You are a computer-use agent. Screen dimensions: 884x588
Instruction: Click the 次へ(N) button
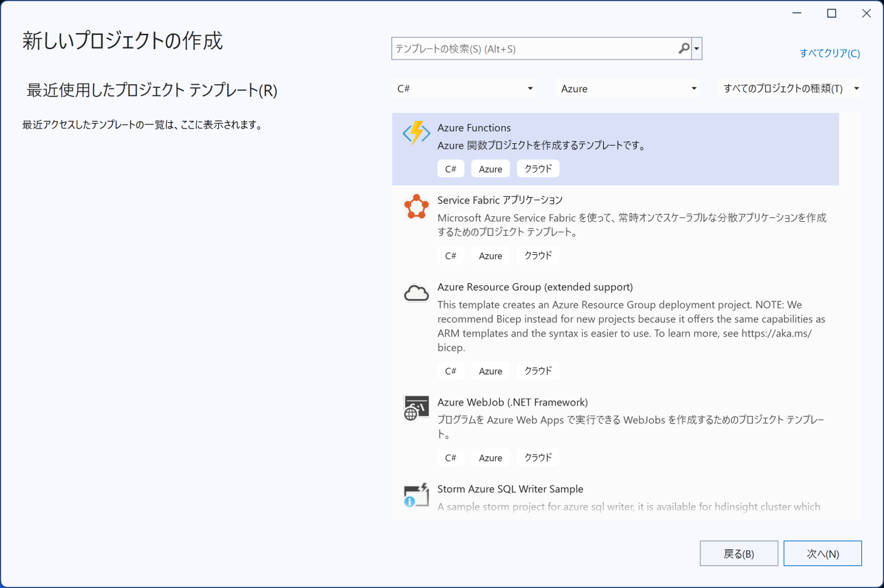click(x=823, y=554)
